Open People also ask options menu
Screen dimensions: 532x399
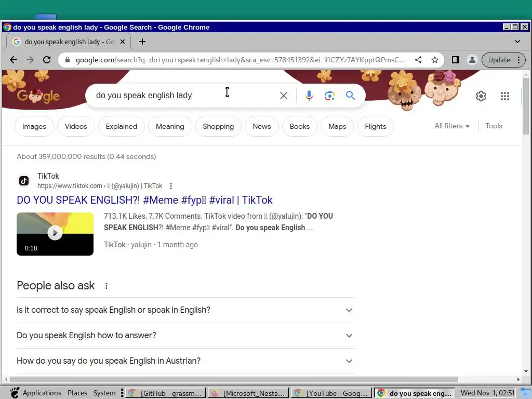tap(106, 286)
